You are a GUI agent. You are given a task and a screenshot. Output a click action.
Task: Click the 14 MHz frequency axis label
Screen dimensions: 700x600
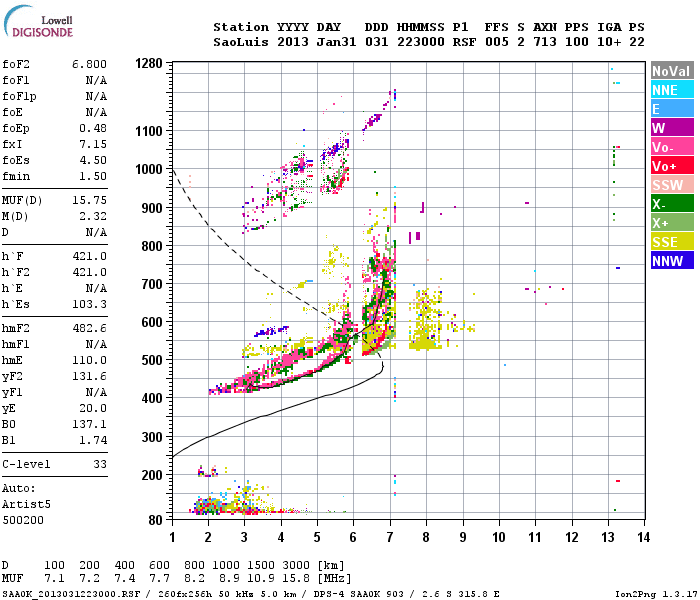[x=643, y=537]
